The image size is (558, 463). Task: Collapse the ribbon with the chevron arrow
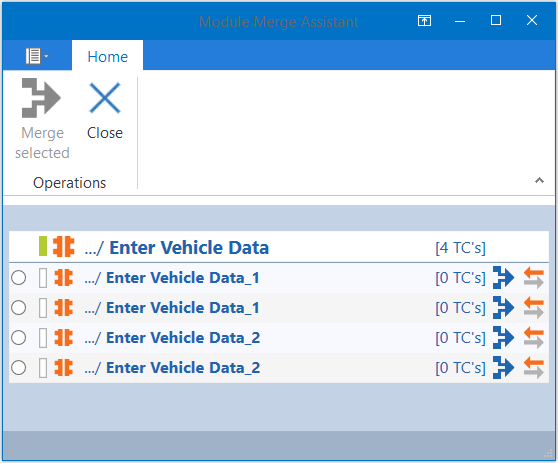click(539, 180)
